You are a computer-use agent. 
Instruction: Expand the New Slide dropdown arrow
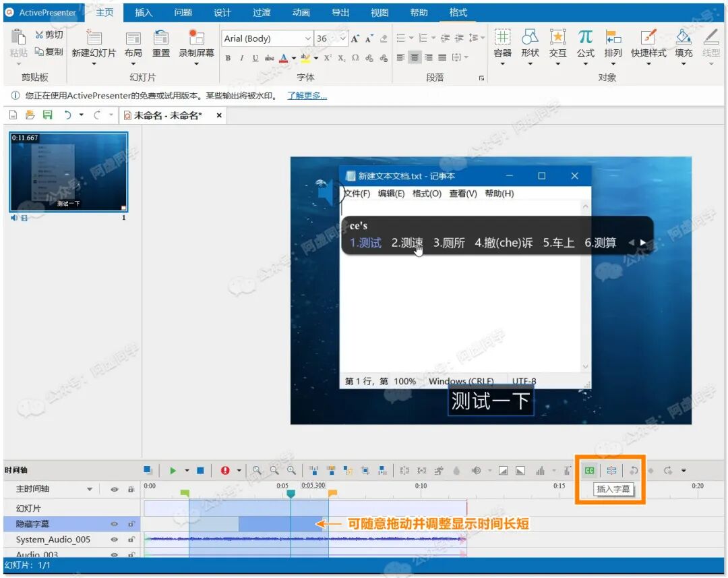point(93,64)
